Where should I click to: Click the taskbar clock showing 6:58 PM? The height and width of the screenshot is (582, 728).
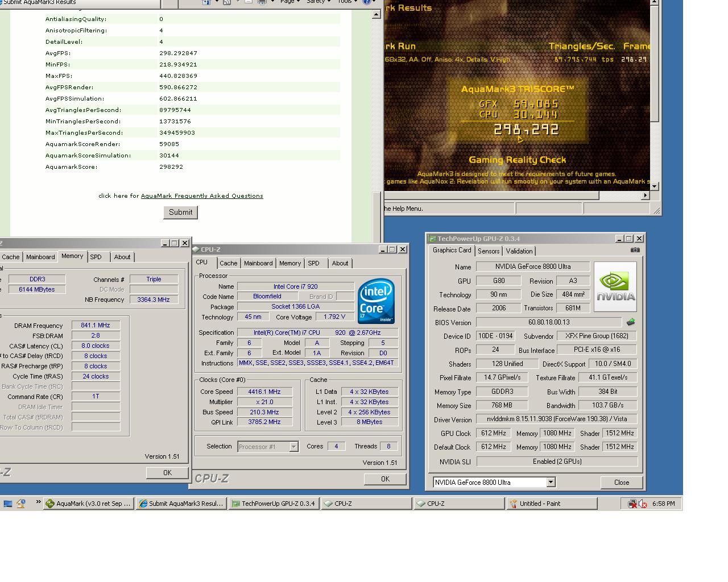tap(664, 504)
